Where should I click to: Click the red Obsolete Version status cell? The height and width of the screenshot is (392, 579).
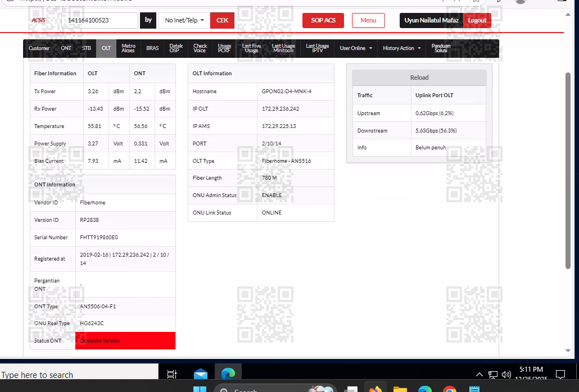click(125, 341)
